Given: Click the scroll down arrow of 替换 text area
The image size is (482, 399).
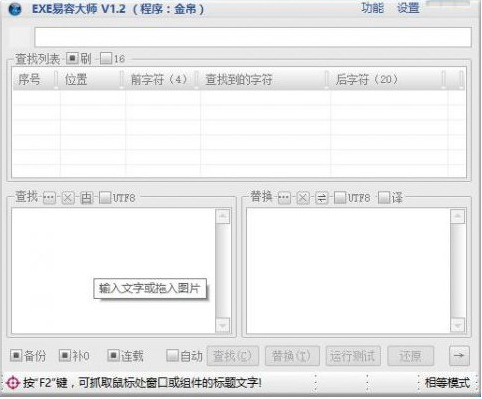Looking at the screenshot, I should (x=458, y=325).
